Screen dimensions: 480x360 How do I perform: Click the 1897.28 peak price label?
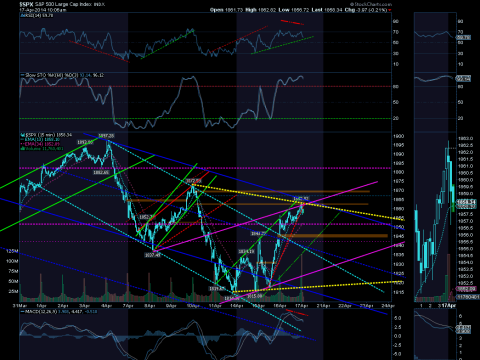coord(106,136)
